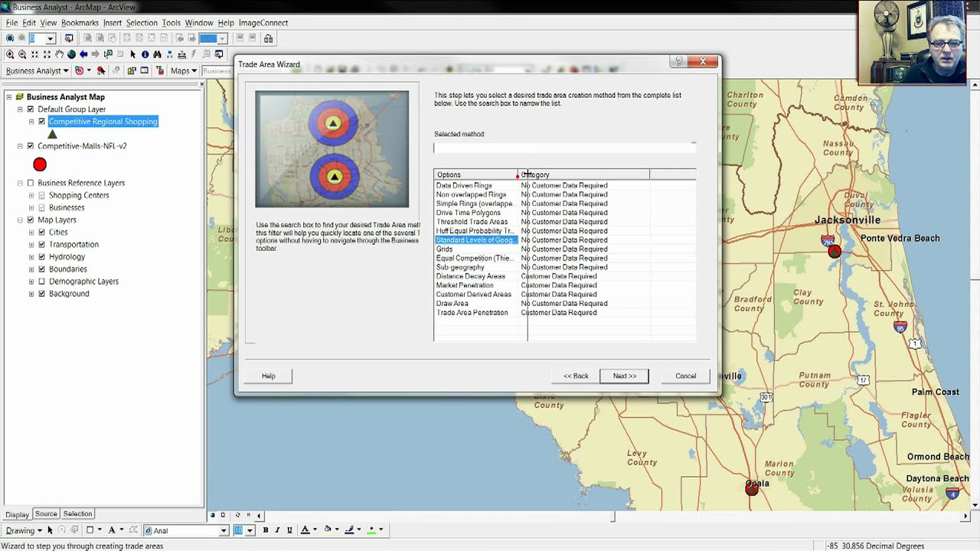Expand the Shopping Centers layer
Image resolution: width=980 pixels, height=551 pixels.
(x=31, y=195)
